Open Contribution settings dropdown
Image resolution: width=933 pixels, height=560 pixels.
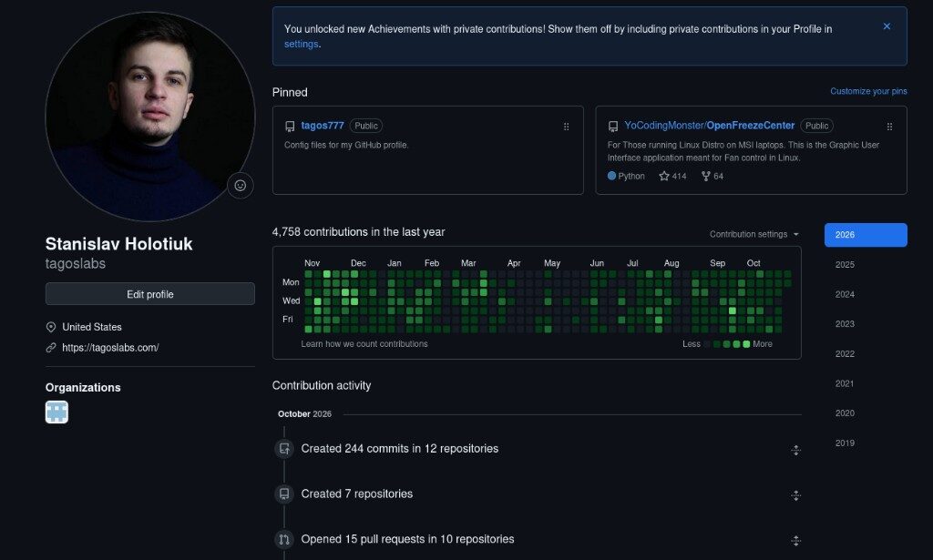click(754, 234)
